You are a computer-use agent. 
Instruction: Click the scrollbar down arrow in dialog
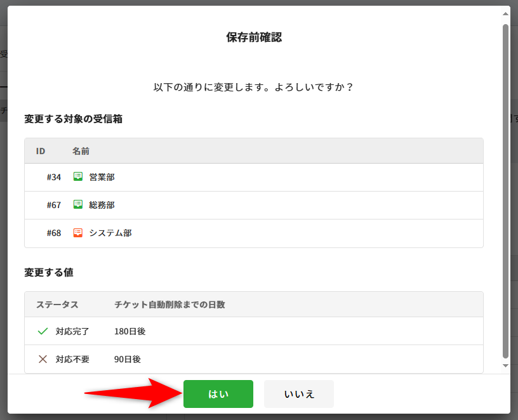tap(505, 366)
